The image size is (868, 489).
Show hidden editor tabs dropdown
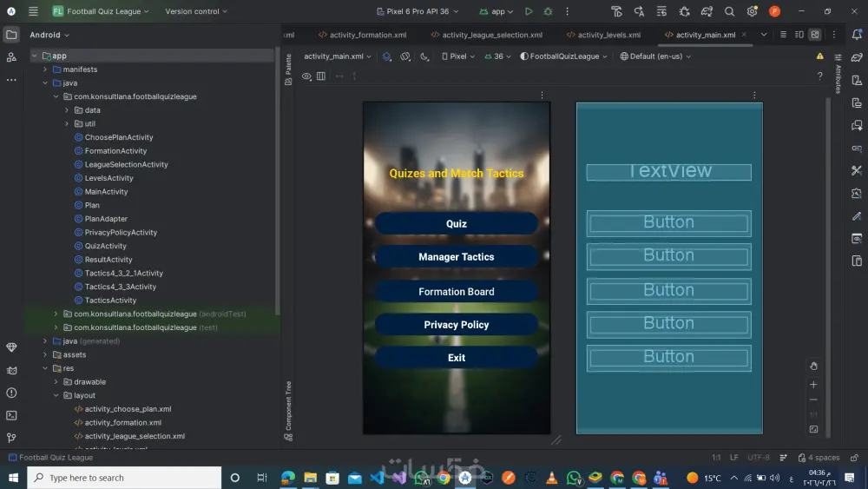(763, 35)
